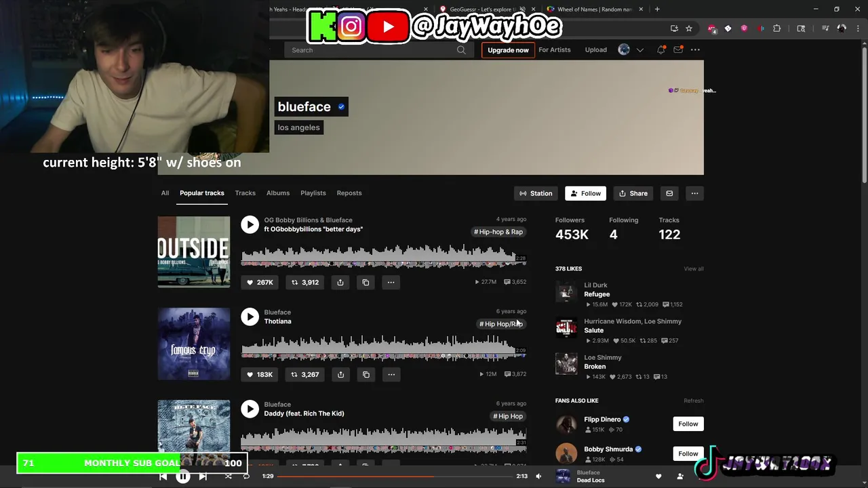
Task: View all 378 likes
Action: tap(694, 269)
